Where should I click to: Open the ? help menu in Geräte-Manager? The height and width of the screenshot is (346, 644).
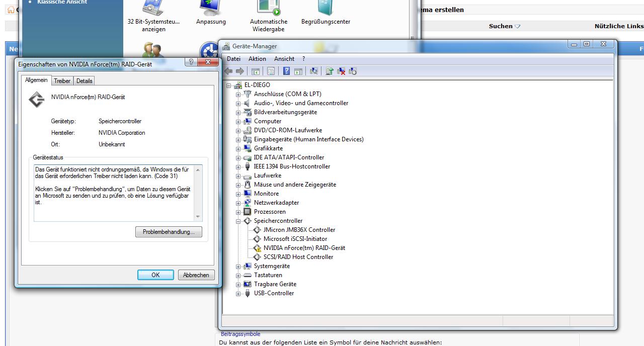(x=303, y=59)
